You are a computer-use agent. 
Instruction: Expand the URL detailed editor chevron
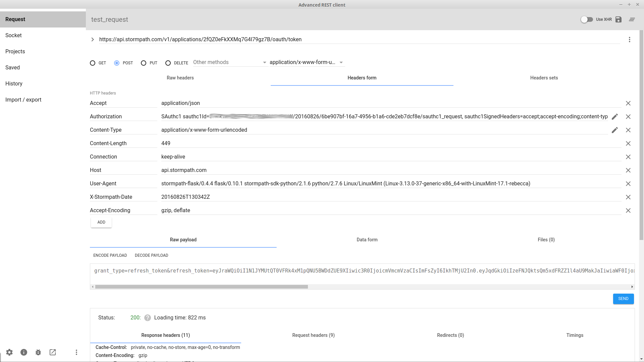tap(93, 40)
